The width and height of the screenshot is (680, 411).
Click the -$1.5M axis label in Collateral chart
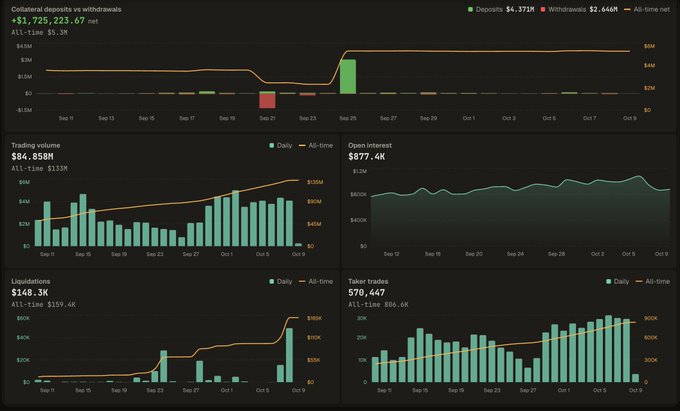coord(24,110)
